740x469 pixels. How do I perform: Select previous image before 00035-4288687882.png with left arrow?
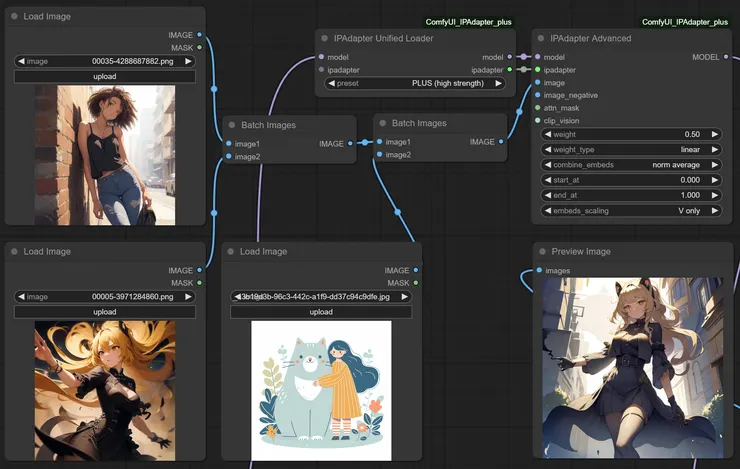(21, 61)
